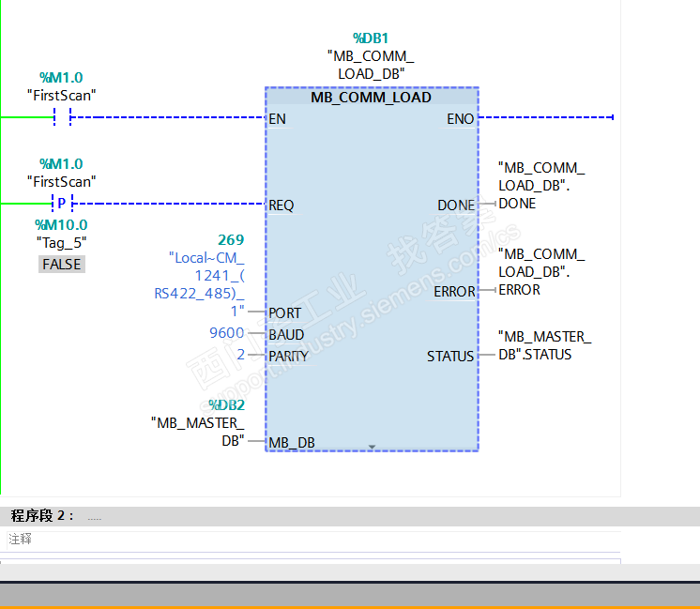Click the network 2 title dots placeholder

pyautogui.click(x=95, y=519)
